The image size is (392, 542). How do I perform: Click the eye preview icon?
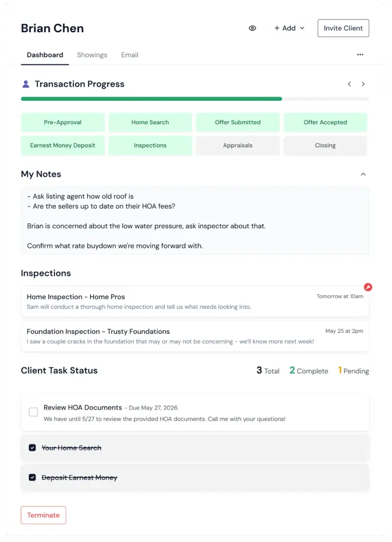(x=253, y=28)
